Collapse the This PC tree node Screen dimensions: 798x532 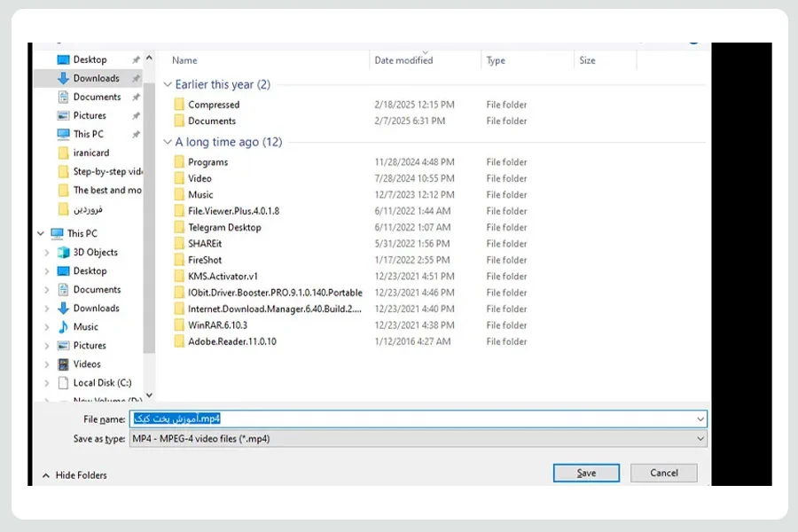pyautogui.click(x=41, y=234)
